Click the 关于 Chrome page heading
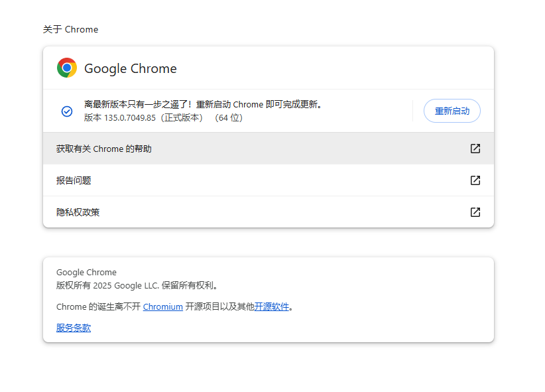The width and height of the screenshot is (545, 392). [x=70, y=29]
